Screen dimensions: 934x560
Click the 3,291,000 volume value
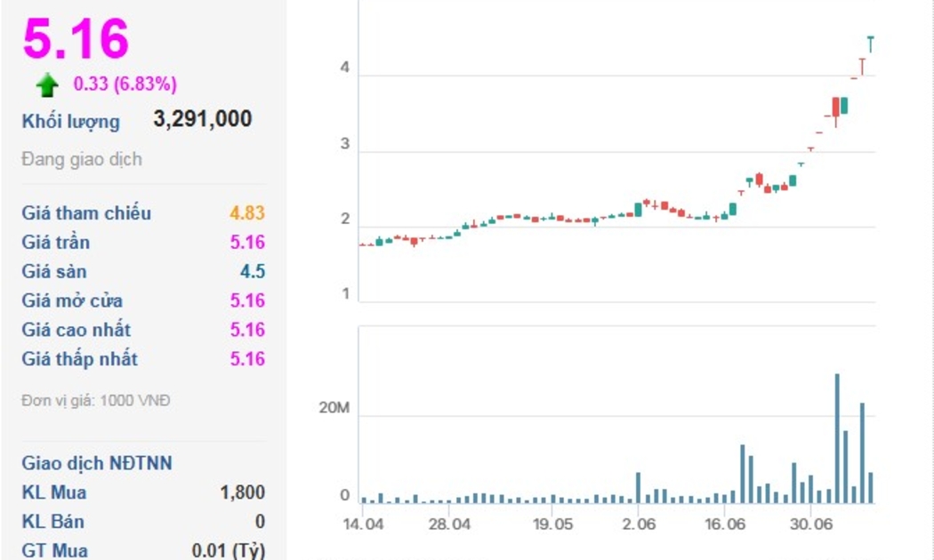coord(203,119)
